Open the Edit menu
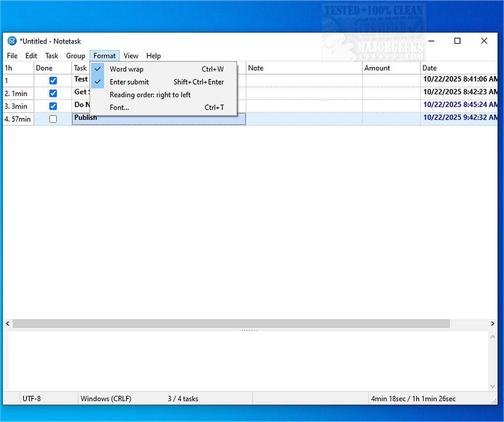The height and width of the screenshot is (422, 504). click(x=31, y=56)
